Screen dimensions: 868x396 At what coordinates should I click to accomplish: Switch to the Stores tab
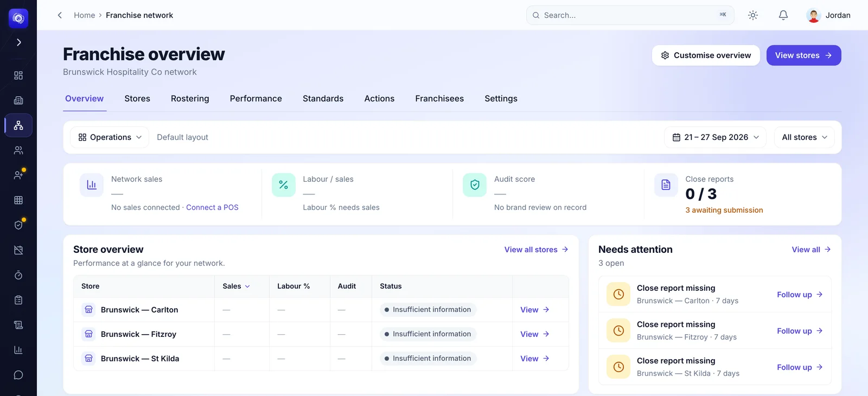137,99
